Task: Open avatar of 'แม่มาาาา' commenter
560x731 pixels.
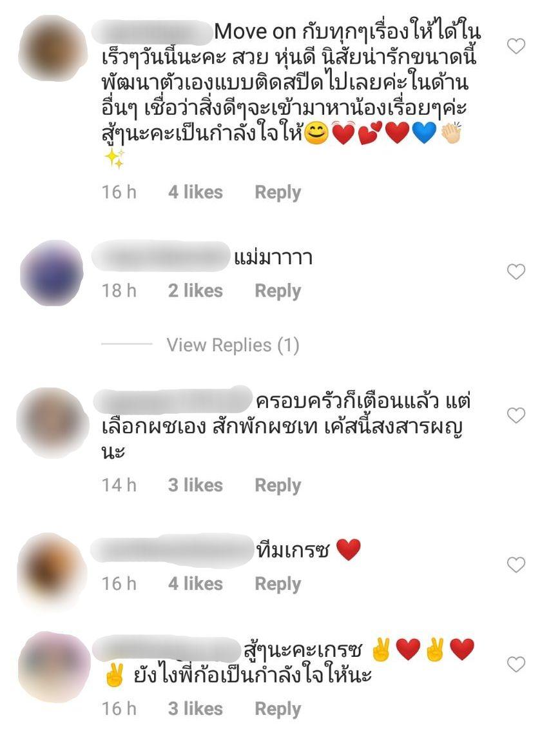Action: click(52, 273)
